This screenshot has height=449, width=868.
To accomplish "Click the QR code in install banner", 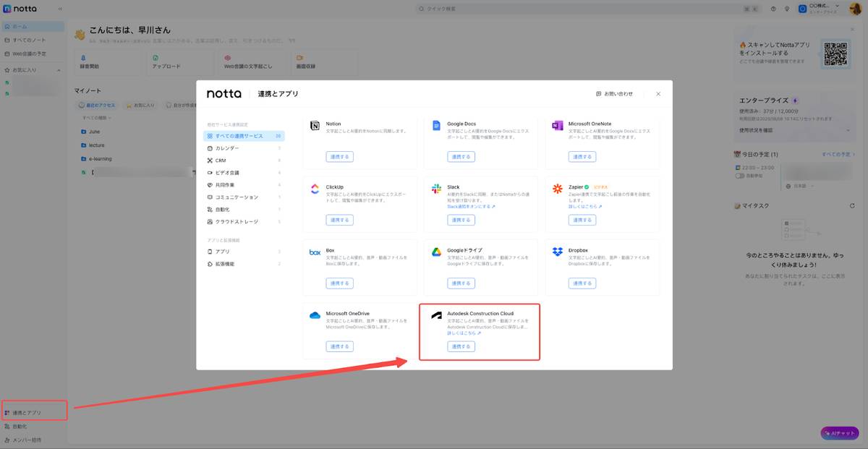I will coord(835,53).
